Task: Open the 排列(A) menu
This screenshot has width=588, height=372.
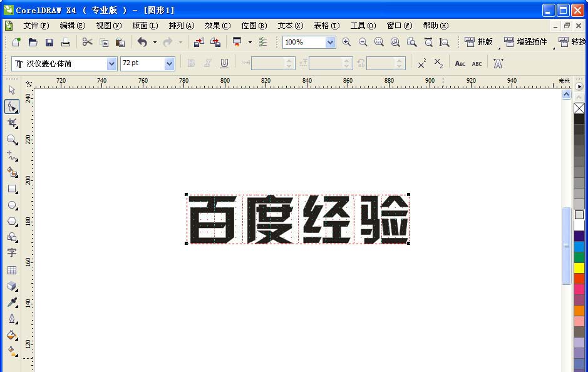Action: [182, 26]
